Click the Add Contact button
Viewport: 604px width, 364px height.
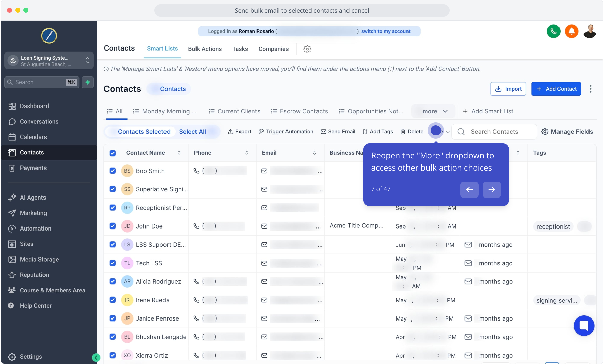[x=556, y=89]
